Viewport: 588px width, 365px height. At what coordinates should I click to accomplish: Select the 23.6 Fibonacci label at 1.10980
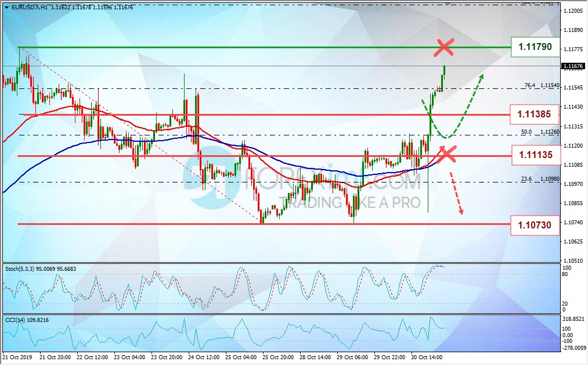540,179
